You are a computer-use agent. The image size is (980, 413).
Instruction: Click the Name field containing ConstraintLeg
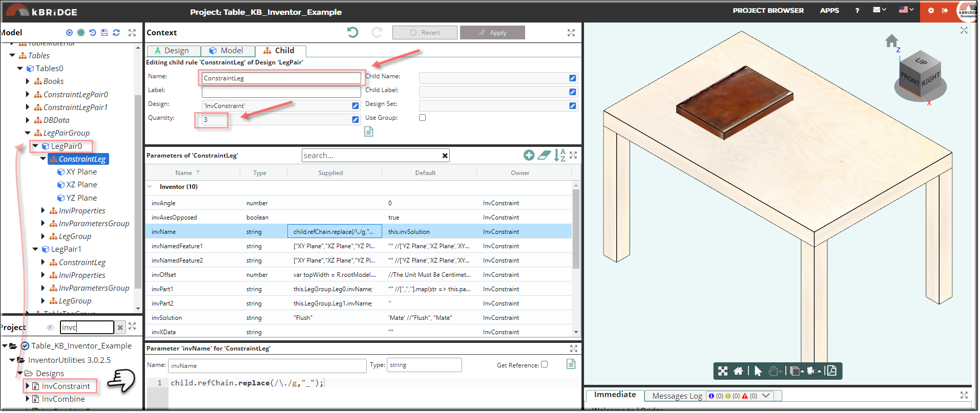coord(281,78)
